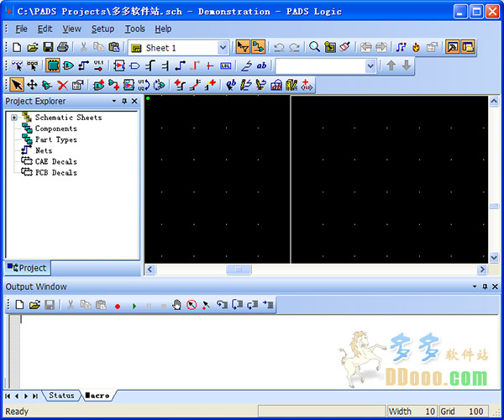The image size is (504, 420).
Task: Click the Properties icon in design toolbar
Action: click(x=78, y=85)
